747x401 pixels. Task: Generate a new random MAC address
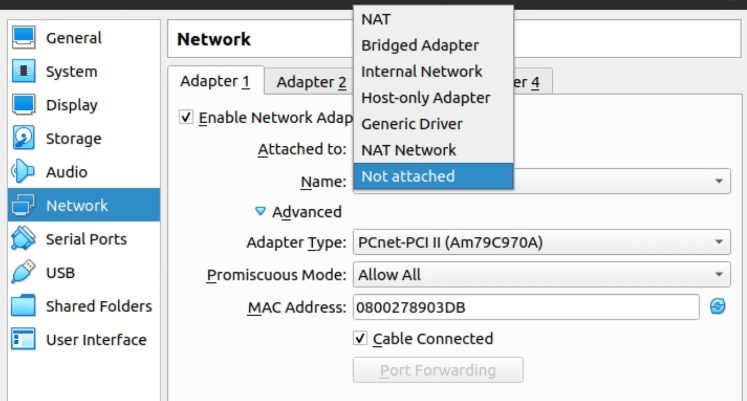717,307
